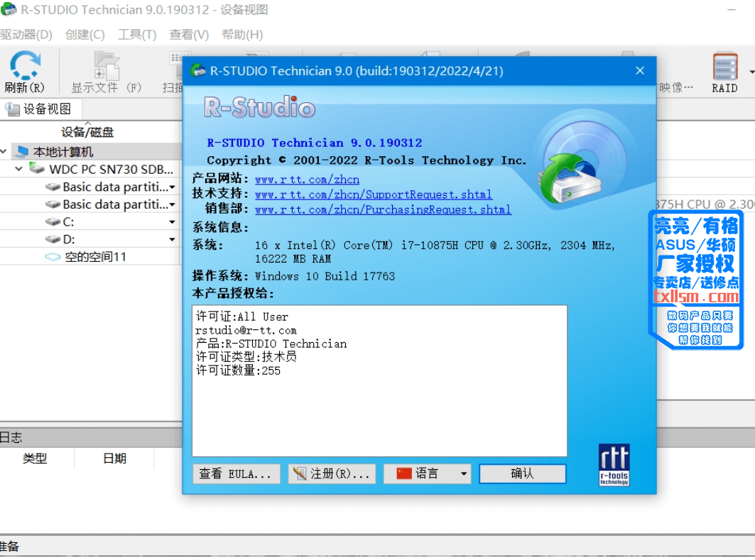Click the 设备视图 tab icon
Image resolution: width=755 pixels, height=560 pixels.
(x=13, y=109)
